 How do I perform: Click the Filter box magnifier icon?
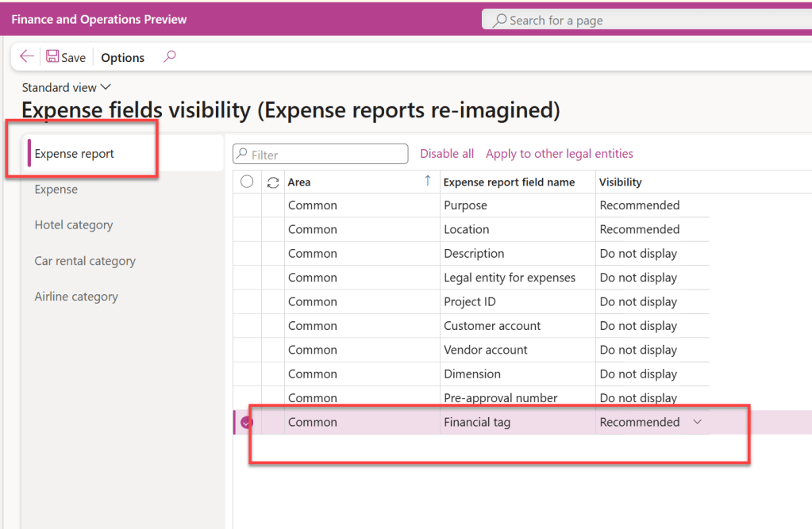(x=243, y=155)
